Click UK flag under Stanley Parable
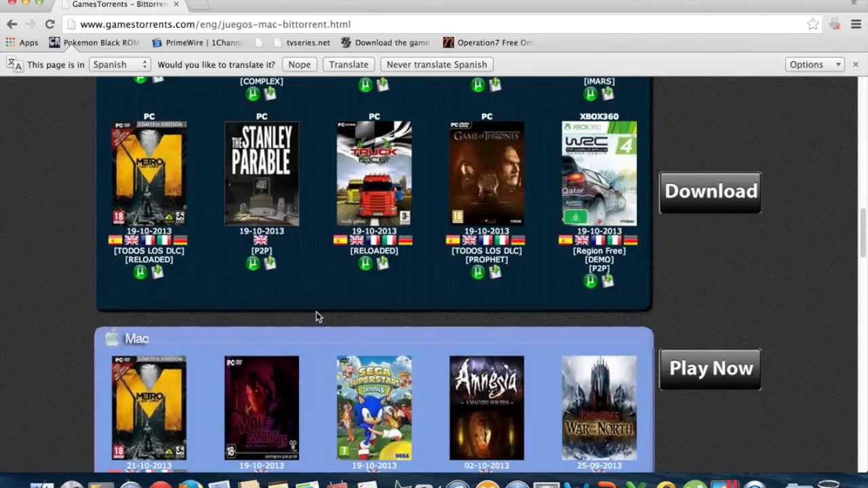The image size is (868, 488). (260, 240)
